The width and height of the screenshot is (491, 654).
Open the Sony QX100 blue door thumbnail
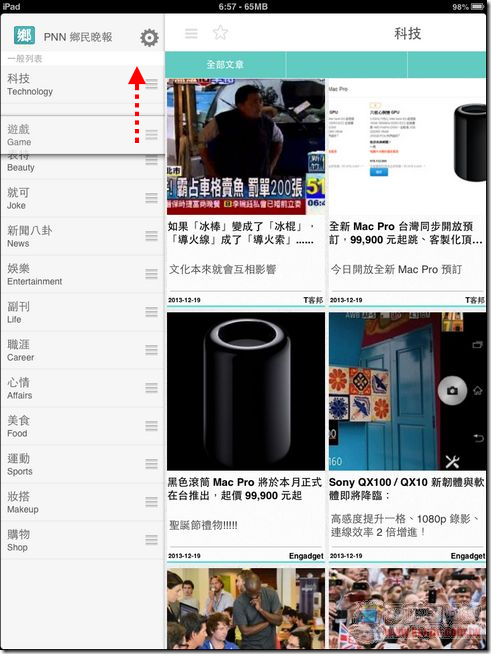point(407,391)
